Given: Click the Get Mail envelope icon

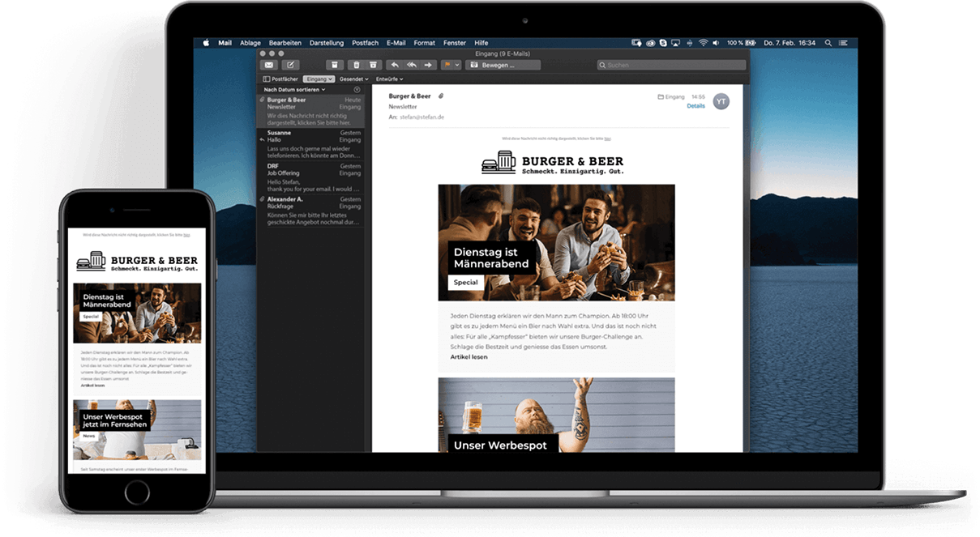Looking at the screenshot, I should pyautogui.click(x=268, y=65).
